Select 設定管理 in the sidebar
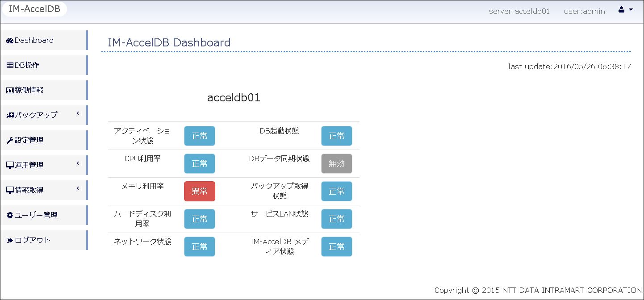 [x=43, y=140]
